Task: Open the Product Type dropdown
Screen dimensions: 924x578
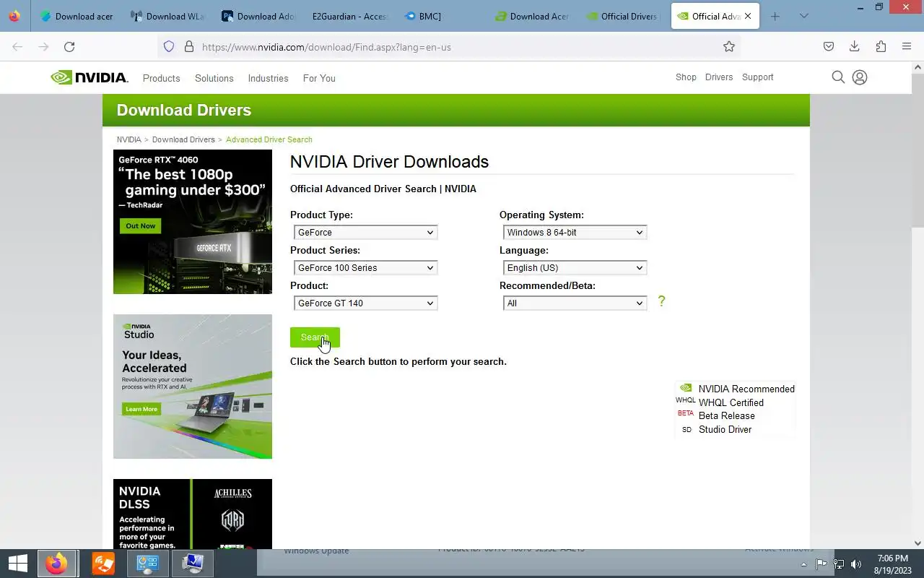Action: [365, 232]
